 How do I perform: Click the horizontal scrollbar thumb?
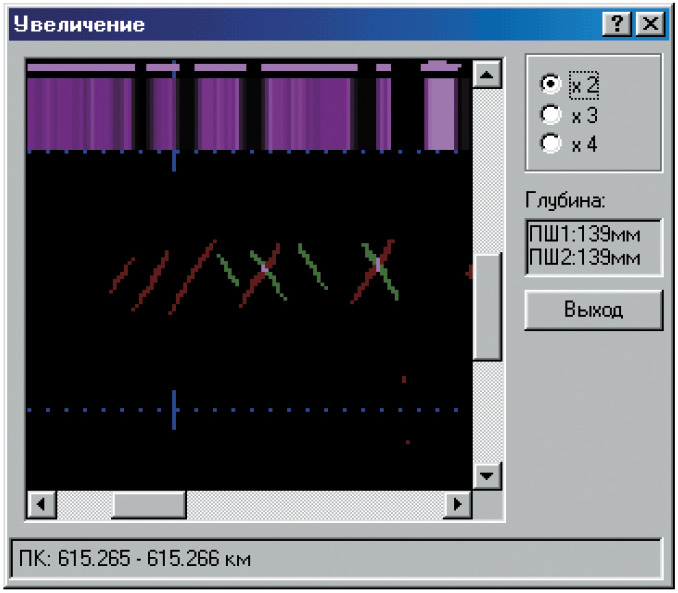[x=149, y=504]
